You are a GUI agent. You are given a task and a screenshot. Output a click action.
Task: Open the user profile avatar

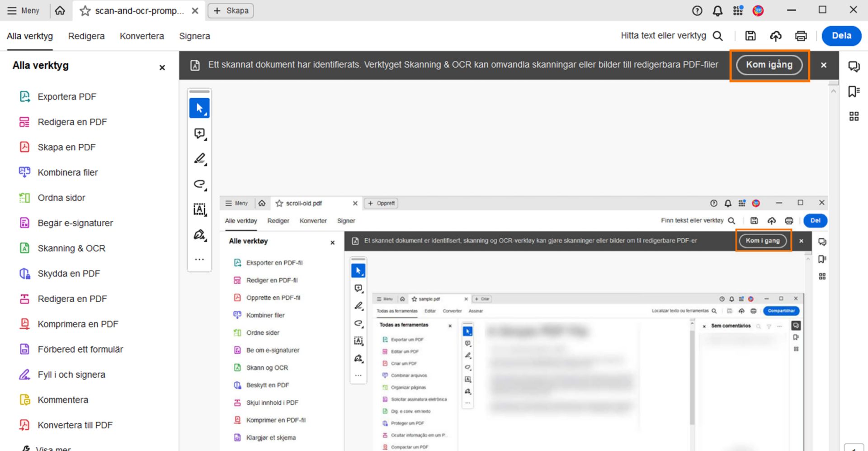(758, 10)
